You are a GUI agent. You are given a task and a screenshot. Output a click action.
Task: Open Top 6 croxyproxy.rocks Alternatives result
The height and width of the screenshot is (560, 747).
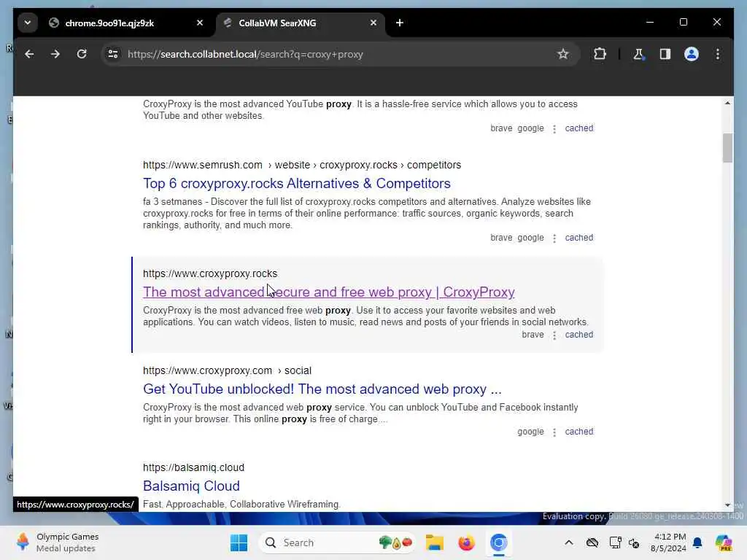coord(296,183)
